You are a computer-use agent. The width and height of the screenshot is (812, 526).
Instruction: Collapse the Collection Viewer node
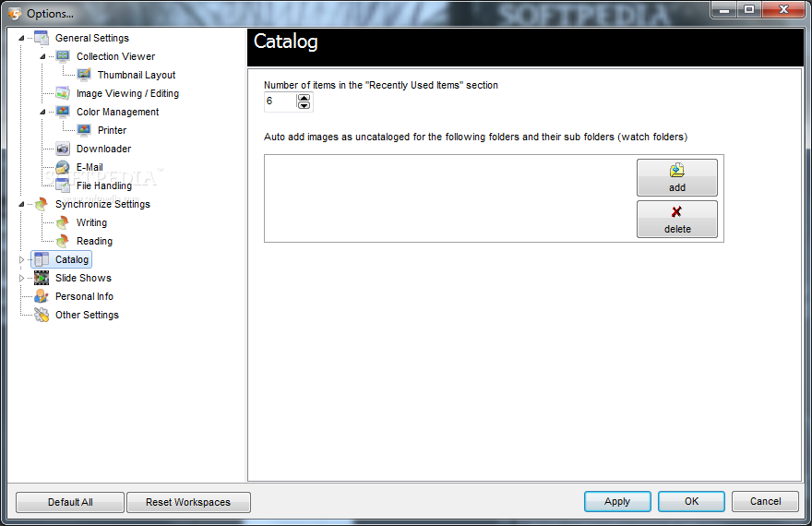pos(42,56)
